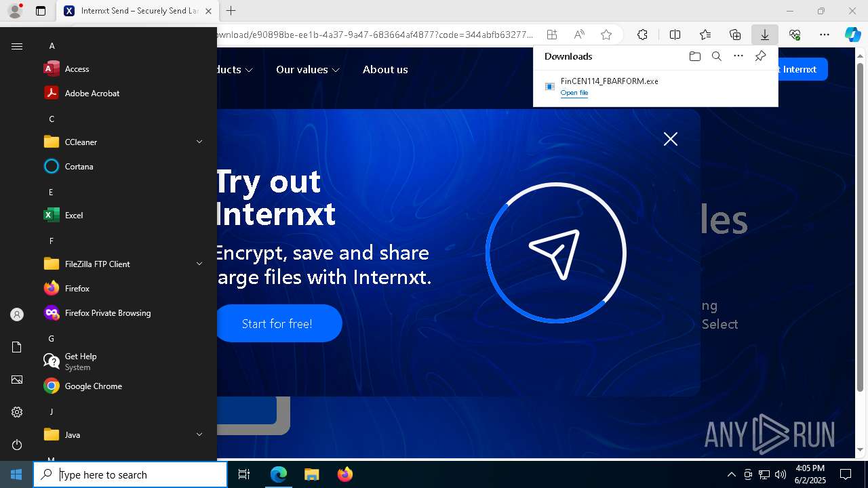Viewport: 868px width, 488px height.
Task: Open a new browser tab
Action: 231,11
